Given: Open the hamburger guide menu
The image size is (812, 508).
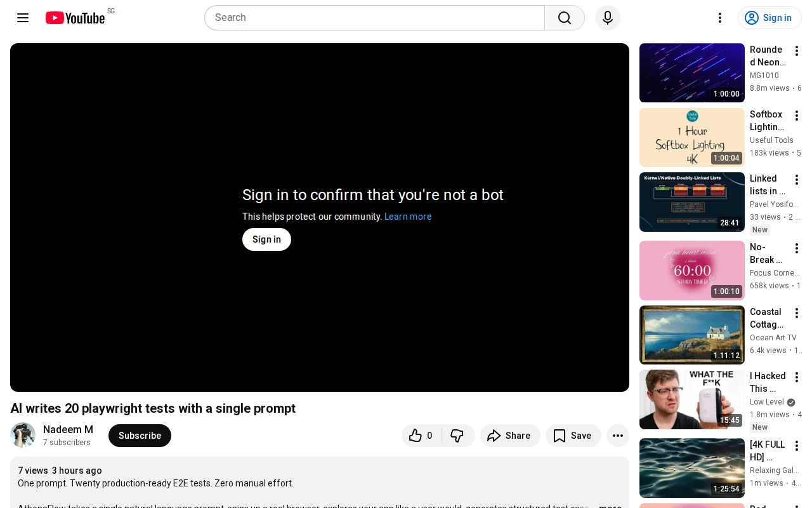Looking at the screenshot, I should pos(23,18).
